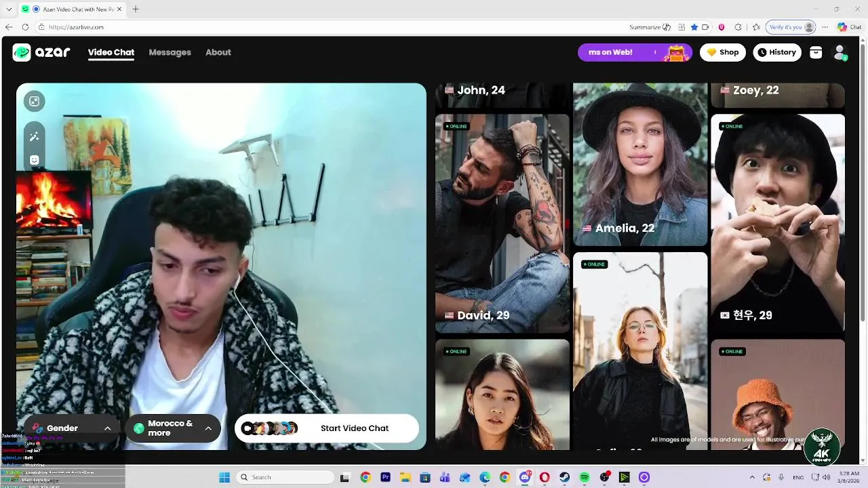Open Copilot Chat

850,27
